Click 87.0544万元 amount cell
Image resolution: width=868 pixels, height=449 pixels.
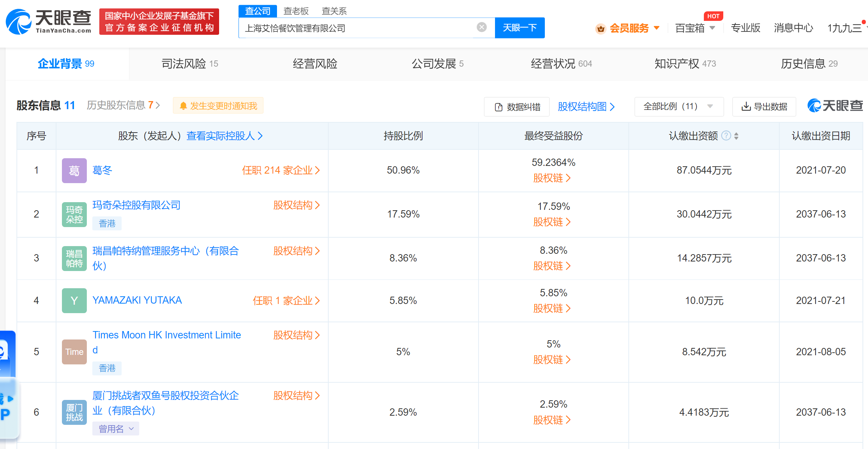click(704, 170)
